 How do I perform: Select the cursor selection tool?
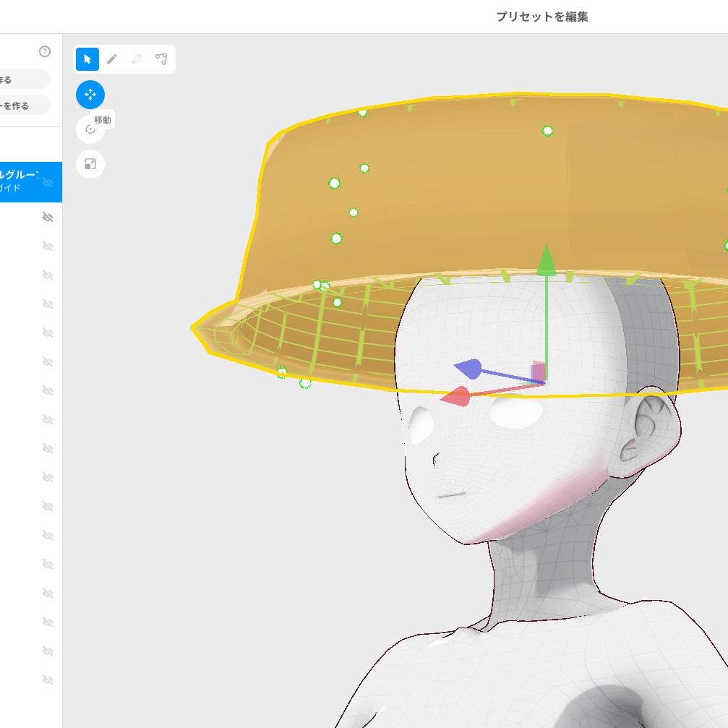coord(86,59)
